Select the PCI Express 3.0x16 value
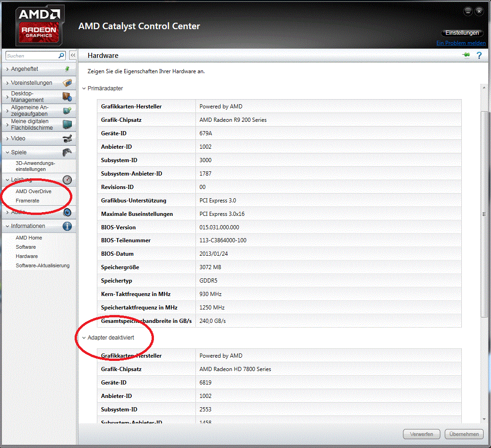Screen dimensions: 491x448 (x=222, y=214)
